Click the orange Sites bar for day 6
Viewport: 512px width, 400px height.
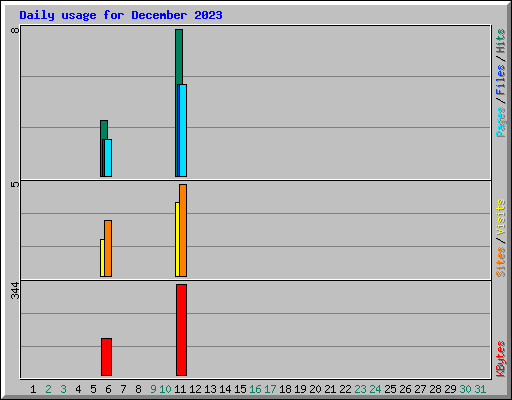[108, 248]
